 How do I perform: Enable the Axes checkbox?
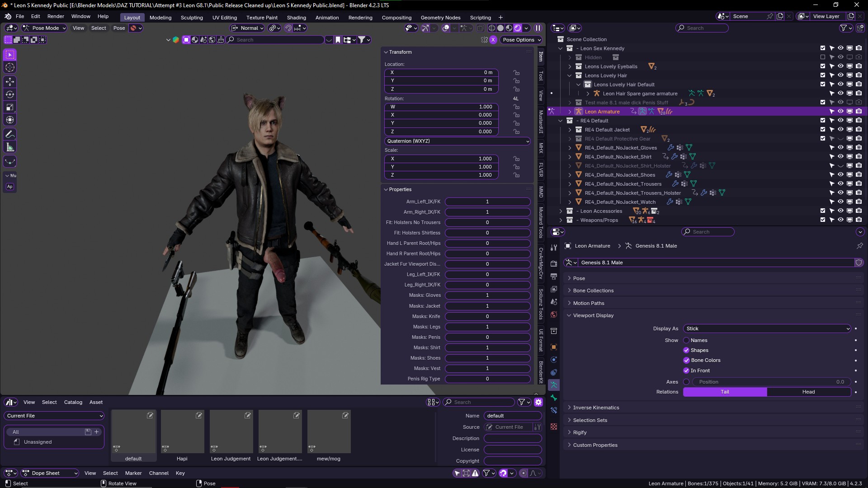click(x=686, y=382)
